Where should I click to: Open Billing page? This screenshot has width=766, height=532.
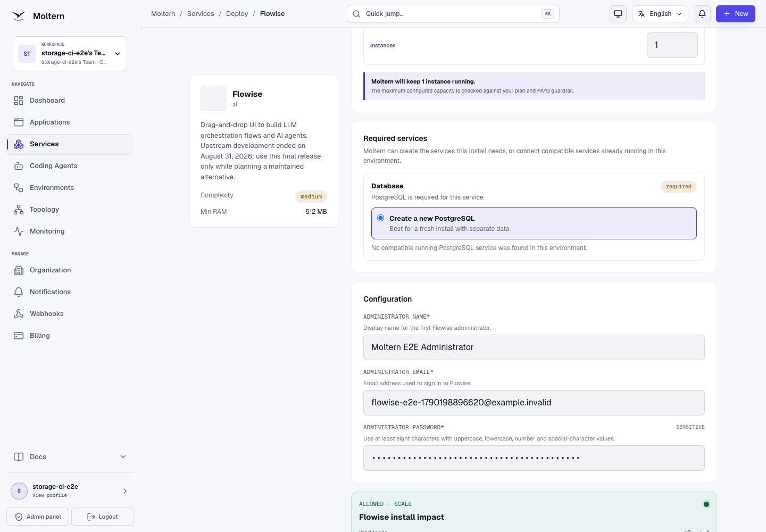tap(70, 336)
